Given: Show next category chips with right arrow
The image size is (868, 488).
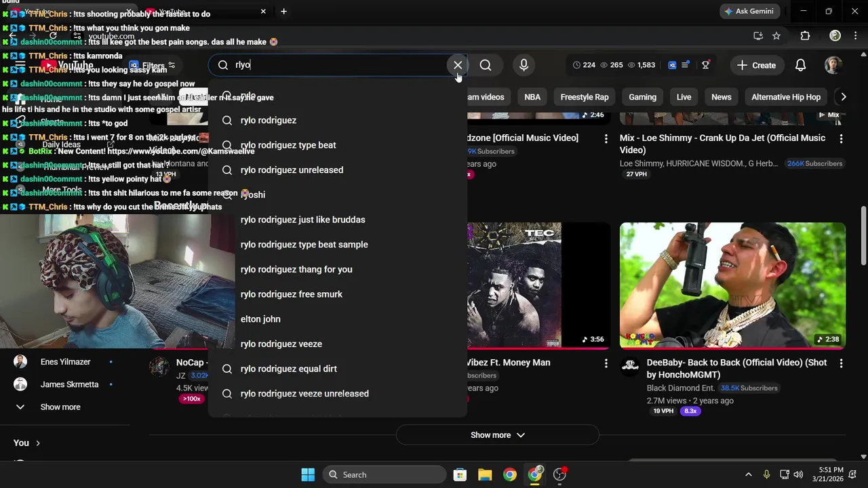Looking at the screenshot, I should click(843, 97).
